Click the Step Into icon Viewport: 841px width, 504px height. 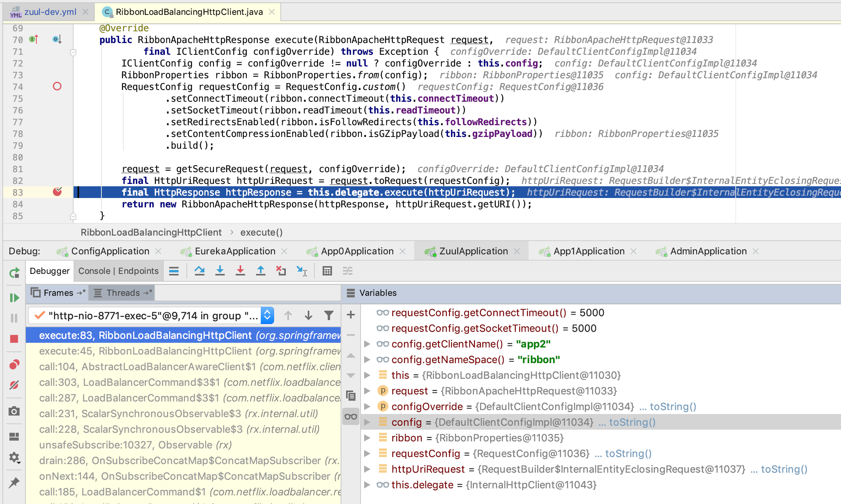[x=220, y=271]
